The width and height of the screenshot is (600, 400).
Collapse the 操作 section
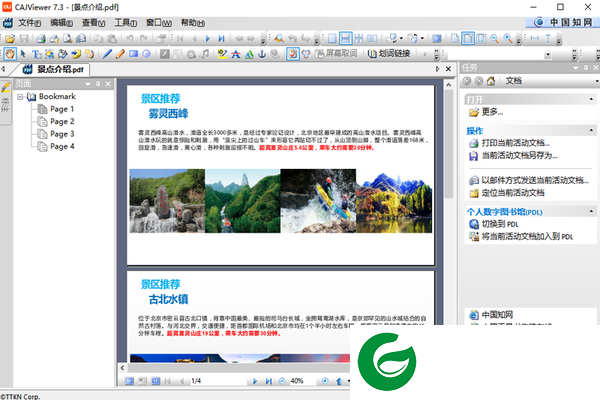591,131
